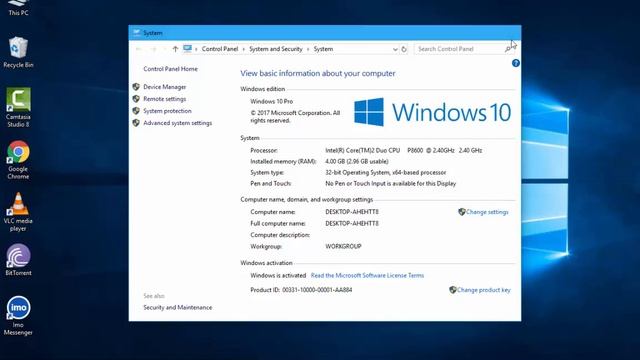This screenshot has height=360, width=640.
Task: Click the 4.00 GB installed memory value
Action: pyautogui.click(x=357, y=161)
